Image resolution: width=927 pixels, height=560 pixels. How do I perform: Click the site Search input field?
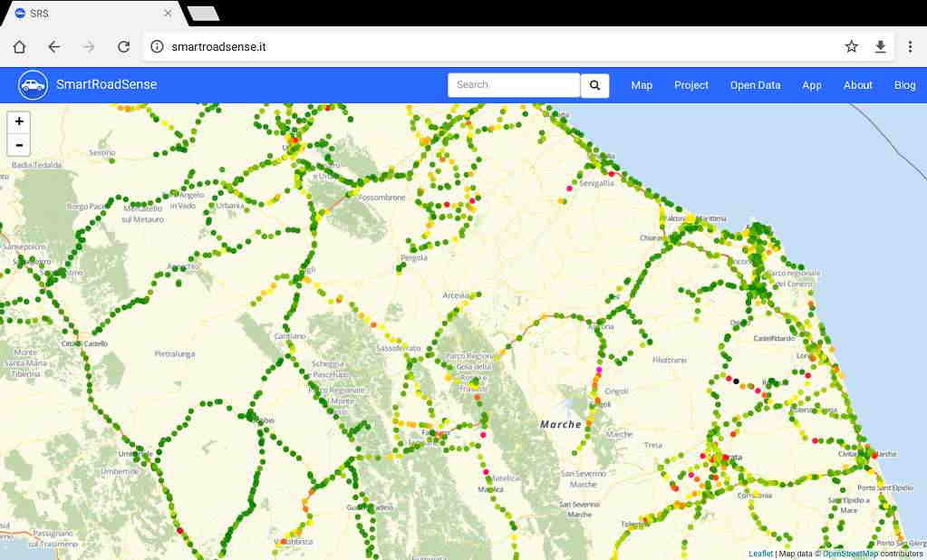click(514, 85)
